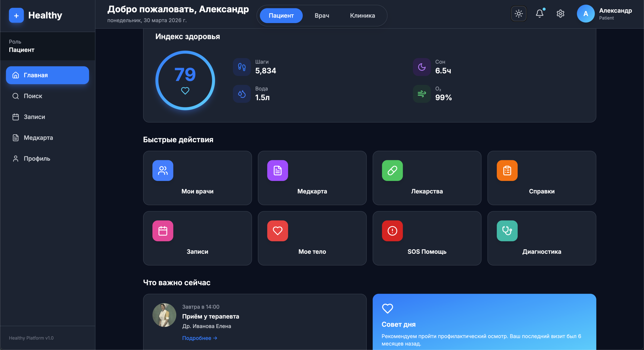Open SOS Помощь alert card
The height and width of the screenshot is (350, 644).
click(427, 238)
